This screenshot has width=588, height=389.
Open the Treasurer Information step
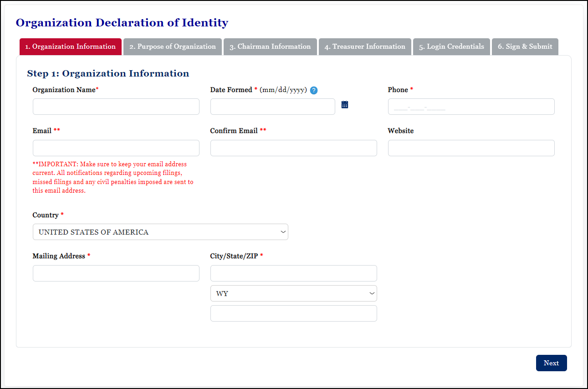pyautogui.click(x=364, y=46)
